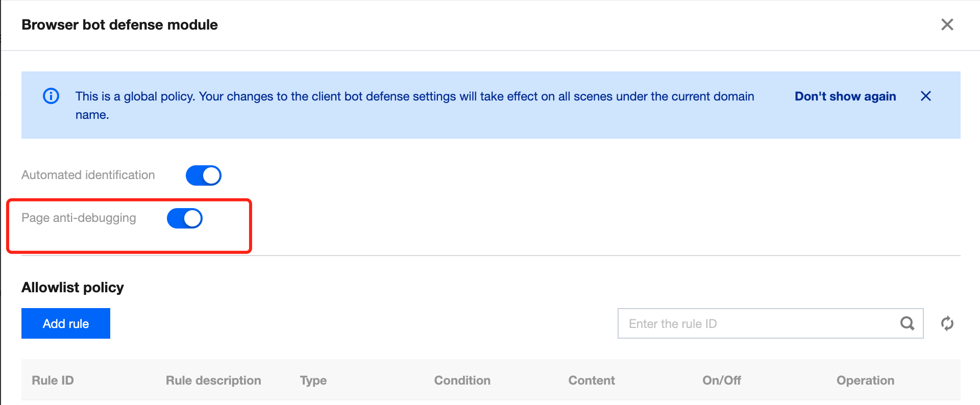The width and height of the screenshot is (980, 405).
Task: Click the Condition column header
Action: (462, 381)
